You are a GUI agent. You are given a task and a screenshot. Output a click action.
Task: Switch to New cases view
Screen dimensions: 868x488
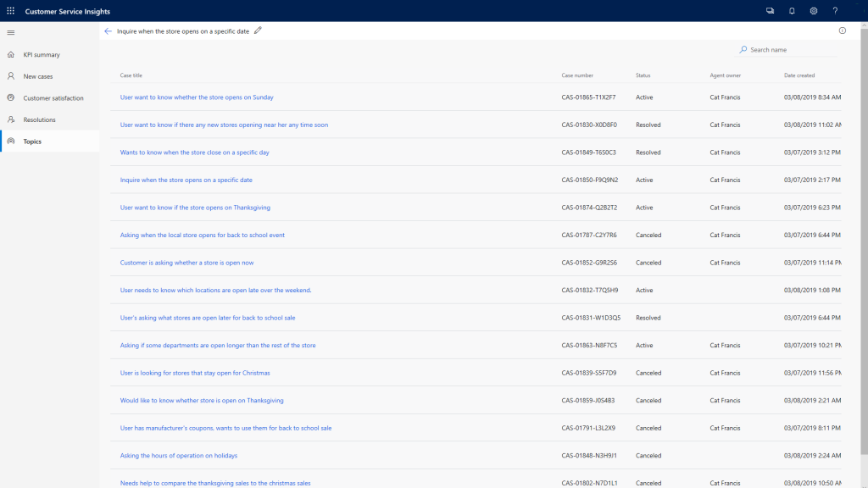coord(38,75)
